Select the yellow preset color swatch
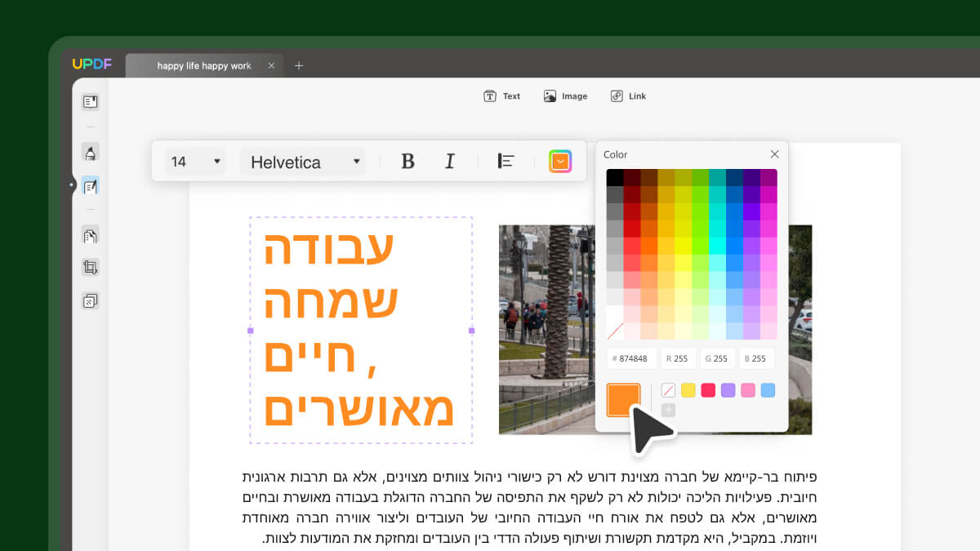 [x=688, y=390]
